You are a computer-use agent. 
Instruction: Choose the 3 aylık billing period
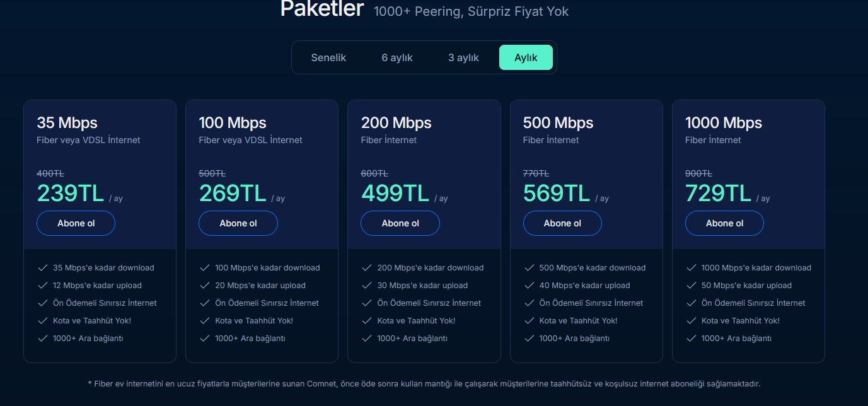pos(463,57)
